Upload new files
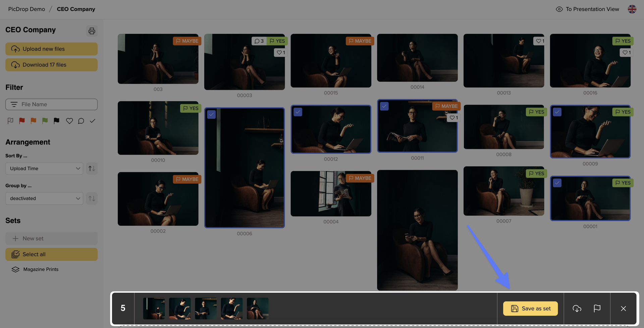This screenshot has height=328, width=644. pyautogui.click(x=51, y=49)
